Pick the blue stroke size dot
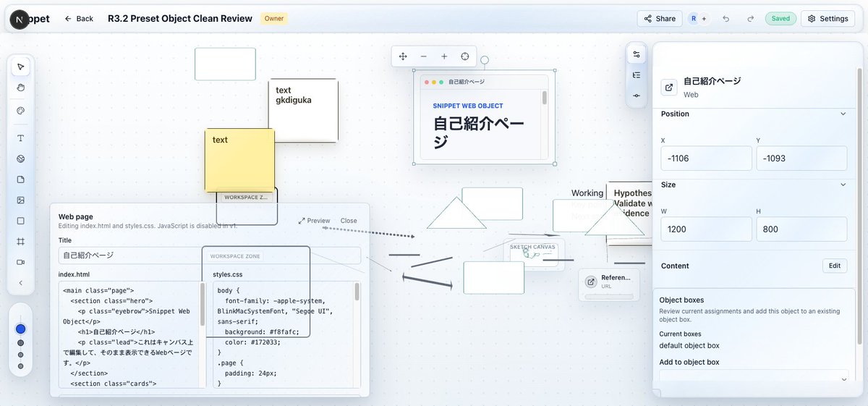Screen dimensions: 868x406 pos(20,329)
